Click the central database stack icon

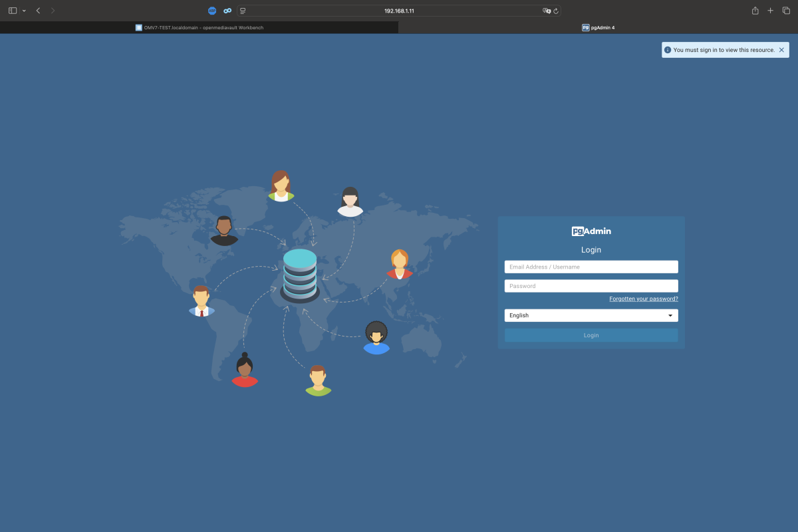click(300, 276)
